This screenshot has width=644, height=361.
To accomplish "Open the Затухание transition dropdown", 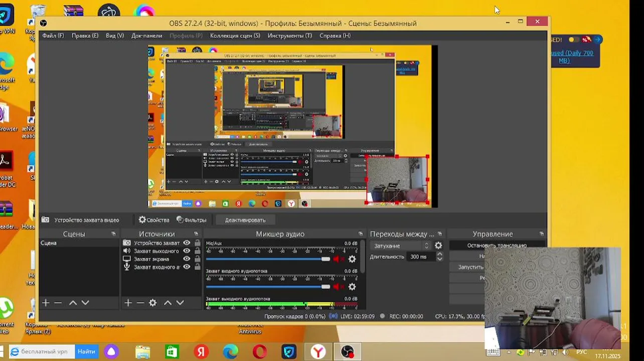I will coord(401,246).
